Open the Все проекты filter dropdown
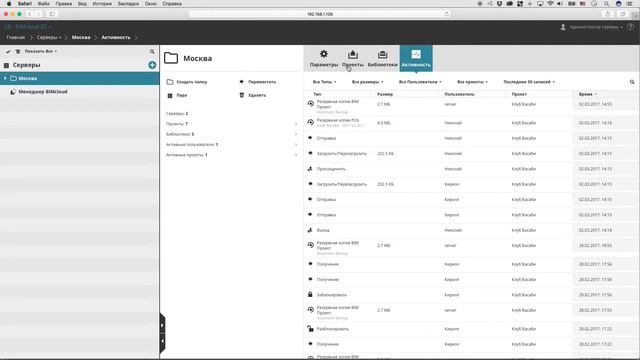Image resolution: width=640 pixels, height=360 pixels. pos(472,82)
